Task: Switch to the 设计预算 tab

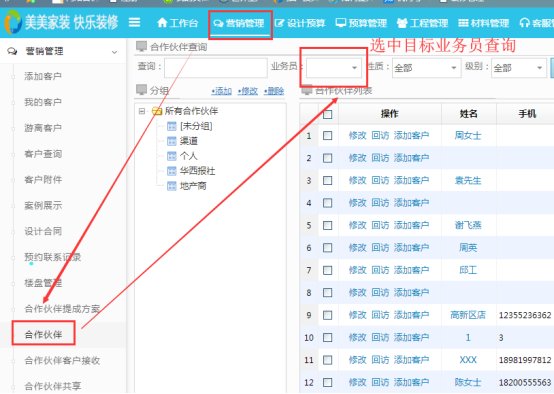Action: [300, 23]
